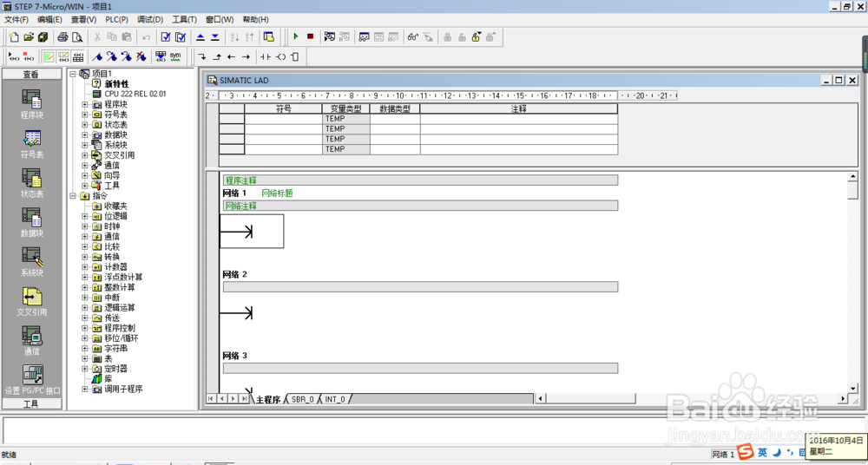868x465 pixels.
Task: Create a new project via toolbar icon
Action: point(14,37)
